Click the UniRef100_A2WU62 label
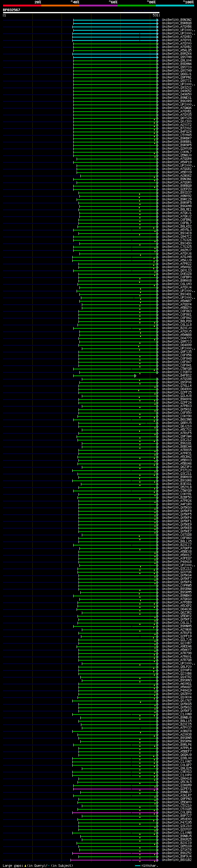This screenshot has width=197, height=868. [177, 176]
